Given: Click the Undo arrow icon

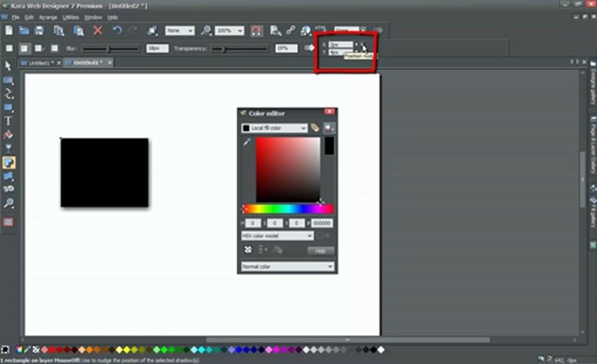Looking at the screenshot, I should (x=117, y=30).
